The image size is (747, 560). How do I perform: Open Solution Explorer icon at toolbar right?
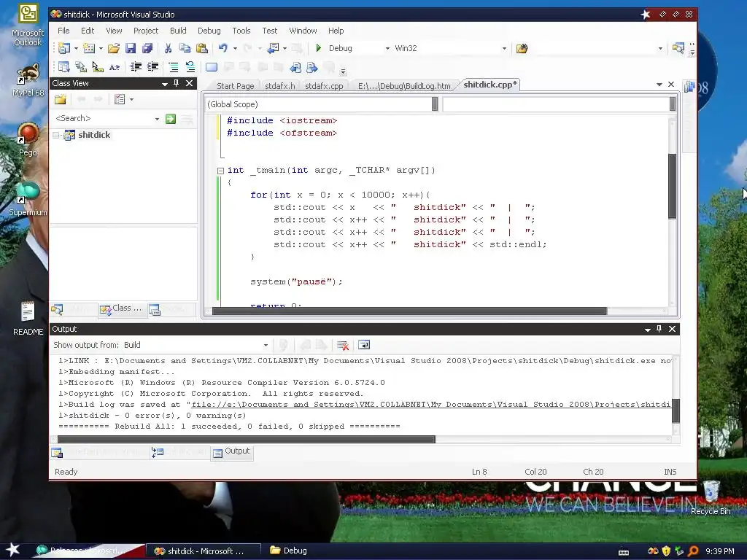[x=678, y=48]
